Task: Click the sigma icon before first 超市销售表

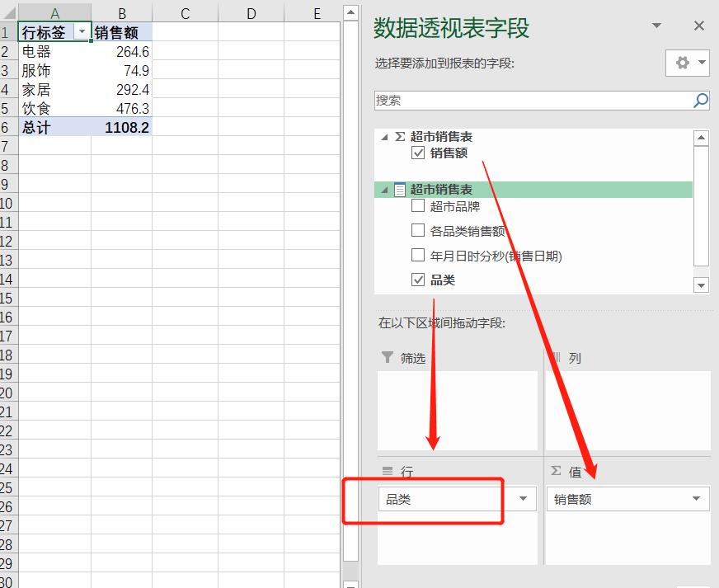Action: (398, 137)
